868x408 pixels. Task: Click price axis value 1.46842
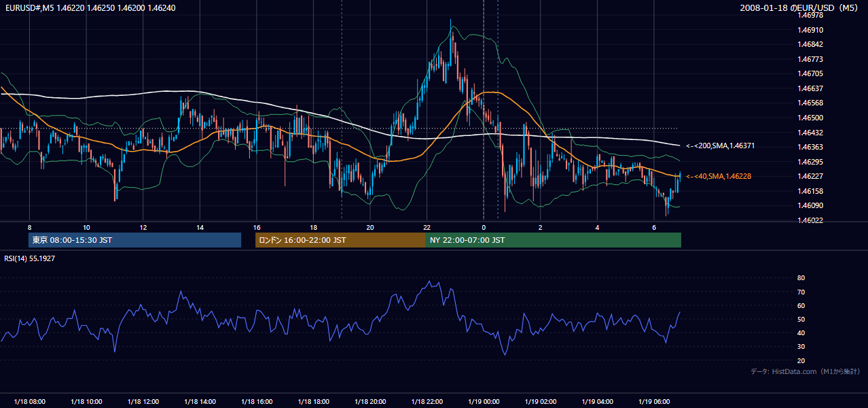811,44
